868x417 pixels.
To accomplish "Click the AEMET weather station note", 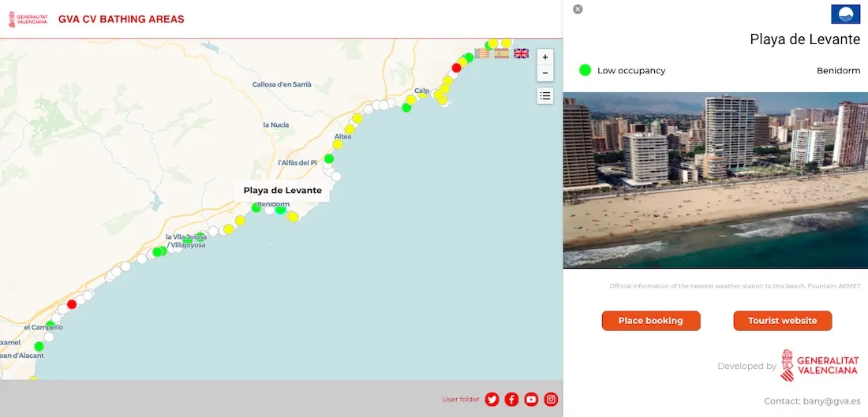I will point(735,286).
